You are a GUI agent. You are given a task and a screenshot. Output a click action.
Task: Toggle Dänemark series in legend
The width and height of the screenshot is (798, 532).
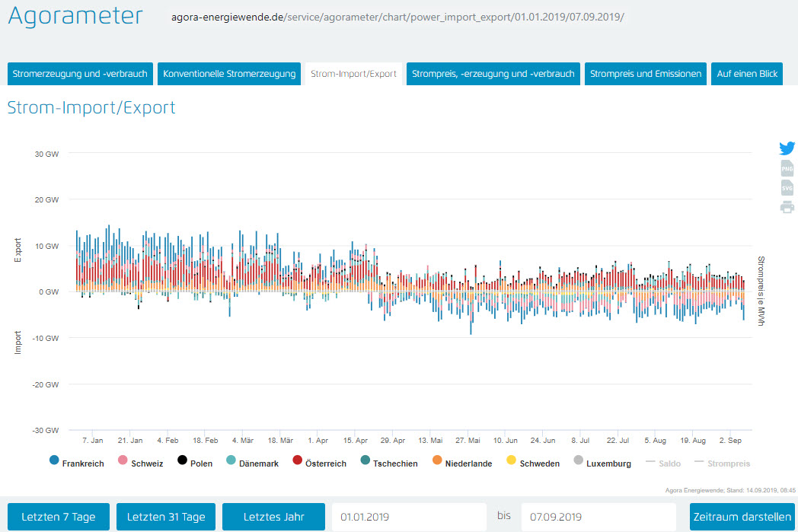tap(253, 462)
